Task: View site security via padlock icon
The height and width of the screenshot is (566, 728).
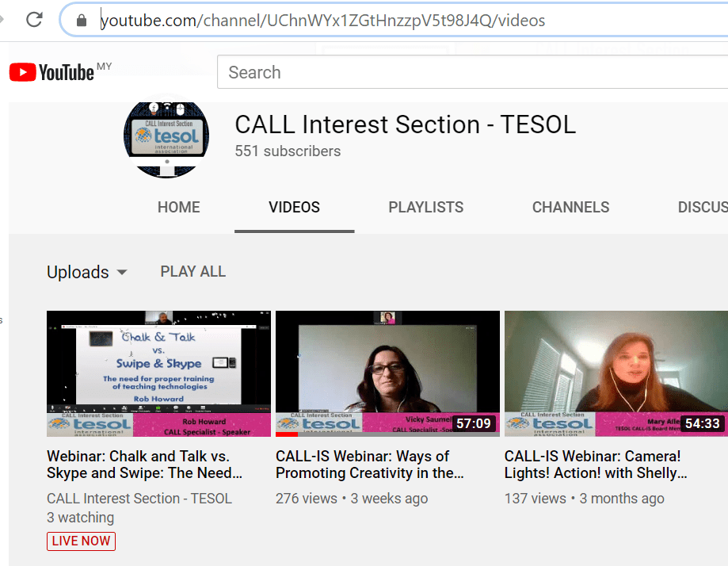Action: click(x=82, y=20)
